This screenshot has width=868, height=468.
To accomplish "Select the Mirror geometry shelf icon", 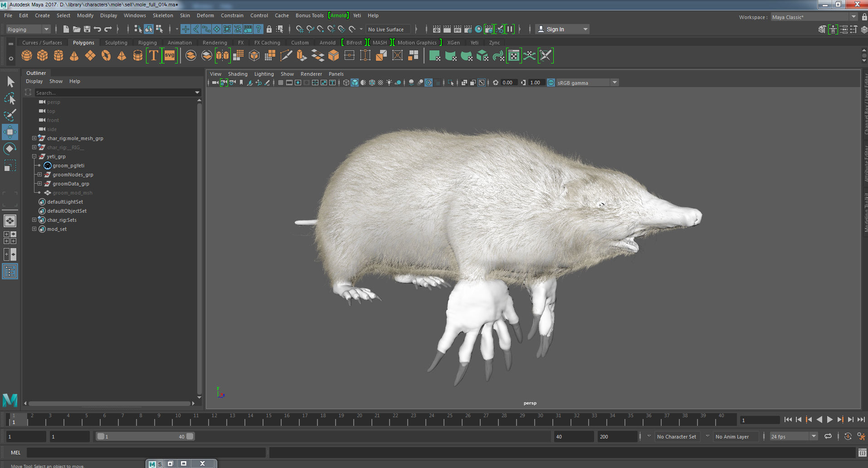I will [223, 56].
